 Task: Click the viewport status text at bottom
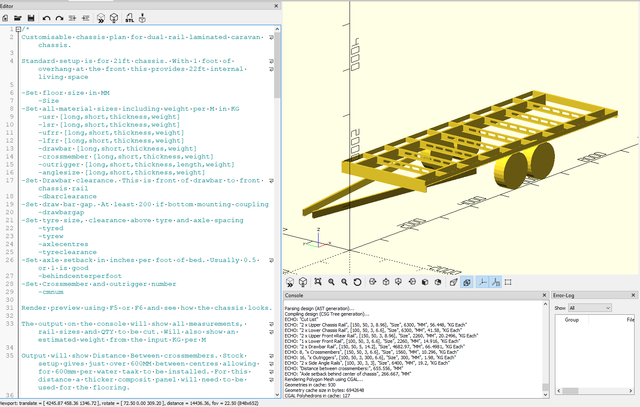[x=129, y=403]
